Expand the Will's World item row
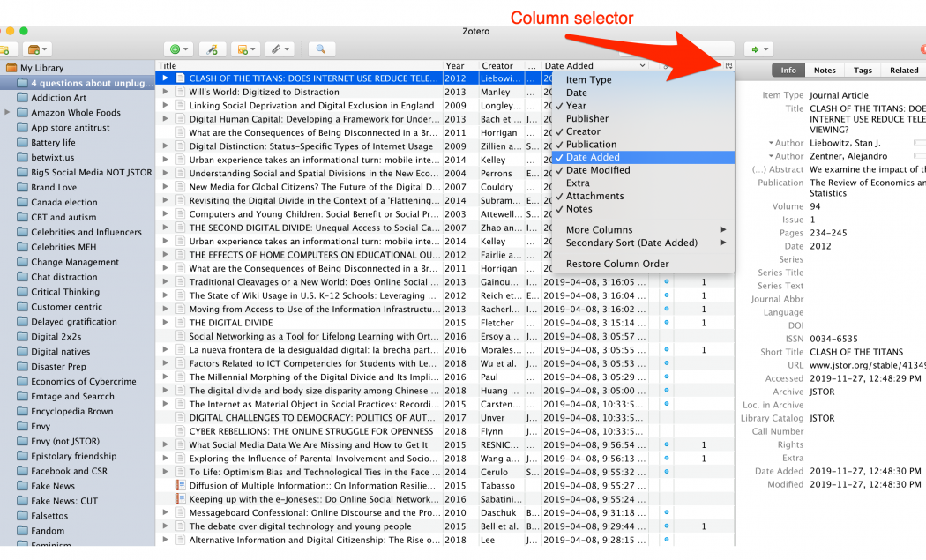 (x=166, y=92)
